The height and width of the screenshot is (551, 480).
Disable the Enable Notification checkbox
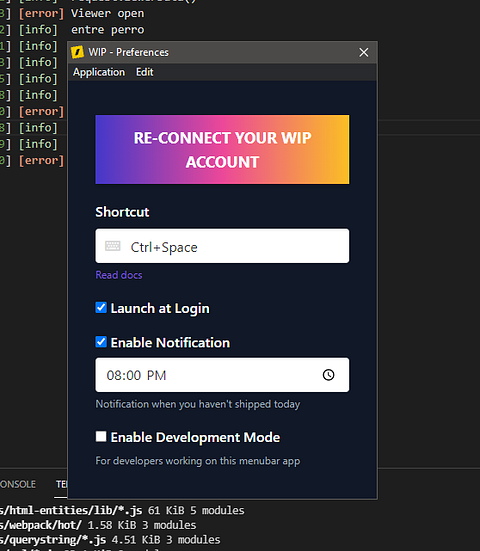[101, 342]
